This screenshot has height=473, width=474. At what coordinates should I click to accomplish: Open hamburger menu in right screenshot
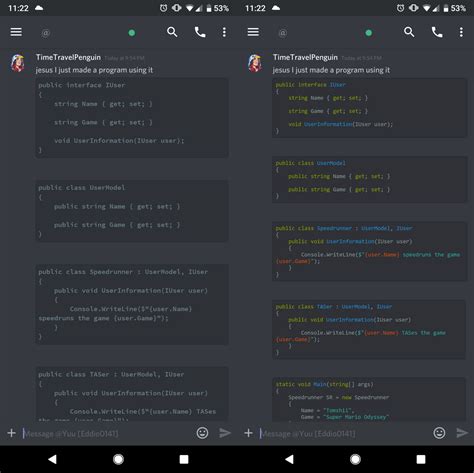(253, 32)
